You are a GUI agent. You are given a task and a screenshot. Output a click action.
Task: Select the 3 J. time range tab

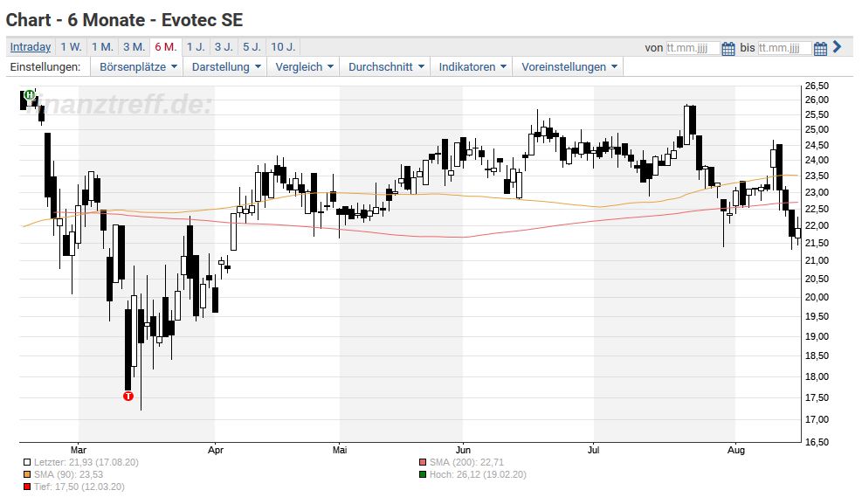tap(224, 46)
